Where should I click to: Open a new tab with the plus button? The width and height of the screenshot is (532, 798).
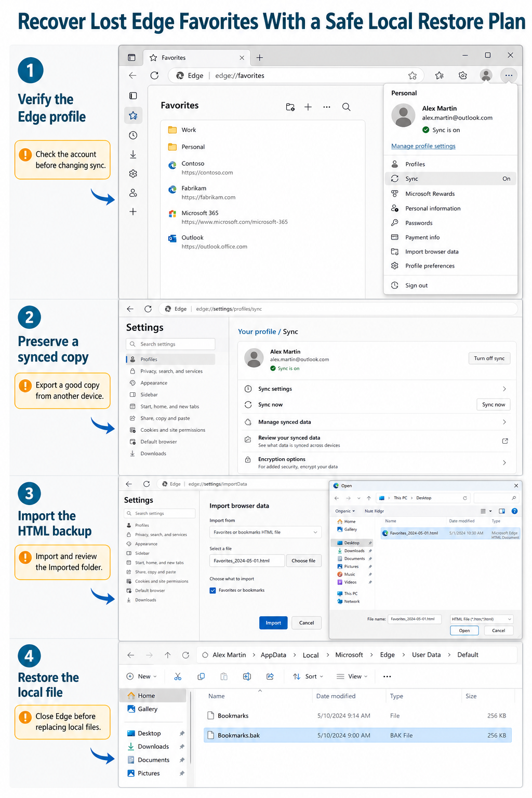click(260, 58)
